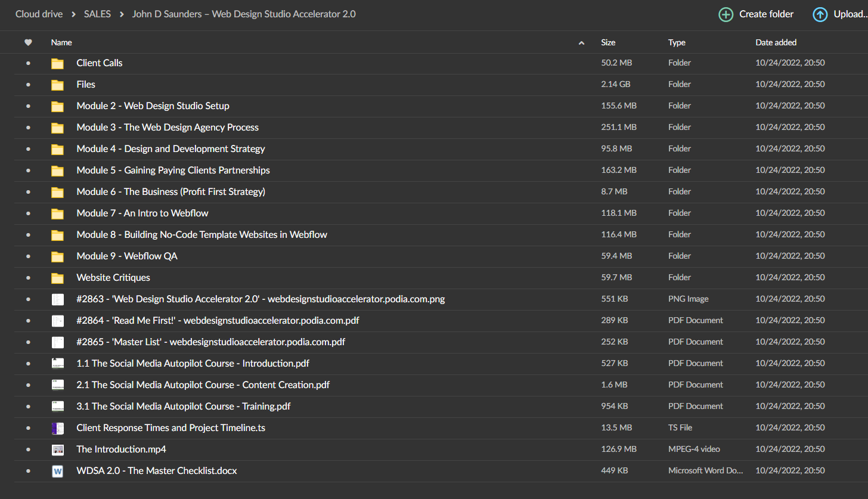Click the Module 8 folder icon
The image size is (868, 499).
57,235
